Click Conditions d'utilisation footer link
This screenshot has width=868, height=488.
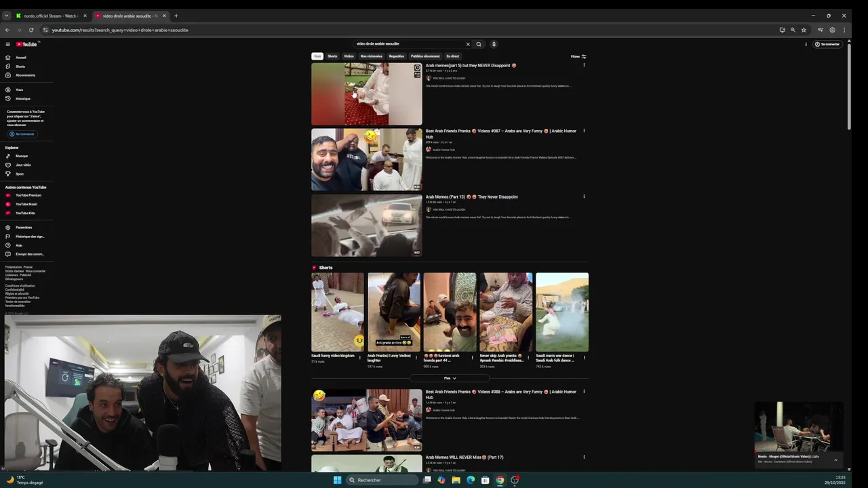pyautogui.click(x=19, y=286)
